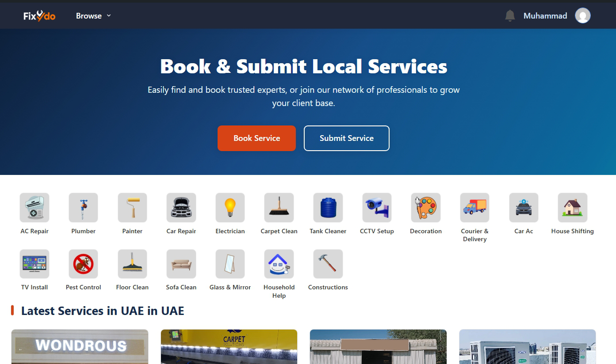Choose the Constructions hammer icon
Image resolution: width=616 pixels, height=364 pixels.
[328, 263]
